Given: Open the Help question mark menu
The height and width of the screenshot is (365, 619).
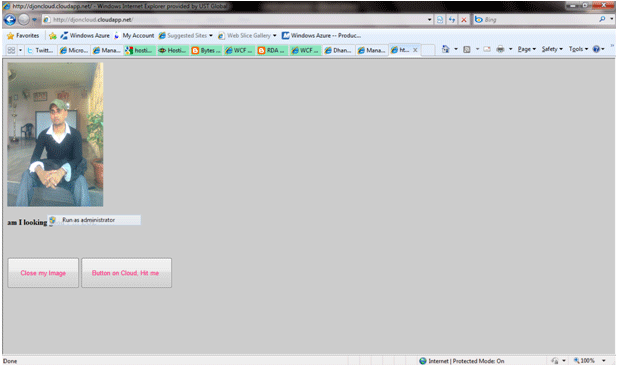Looking at the screenshot, I should 598,49.
